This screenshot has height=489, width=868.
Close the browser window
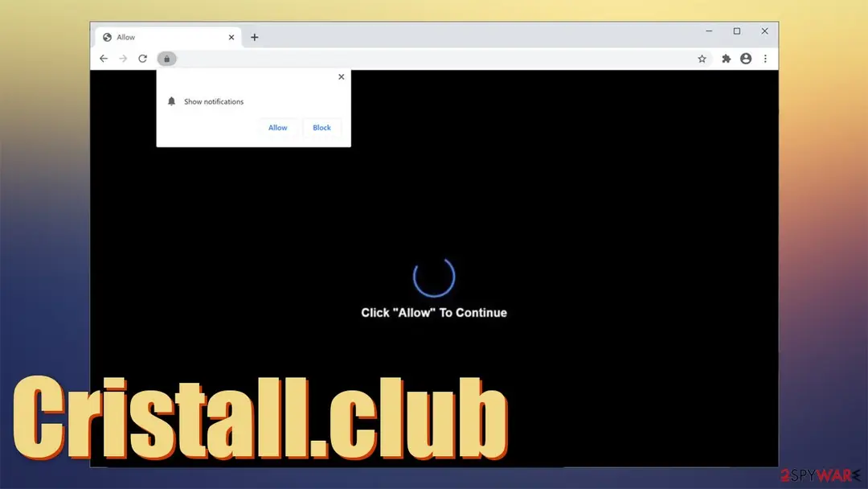[x=764, y=31]
